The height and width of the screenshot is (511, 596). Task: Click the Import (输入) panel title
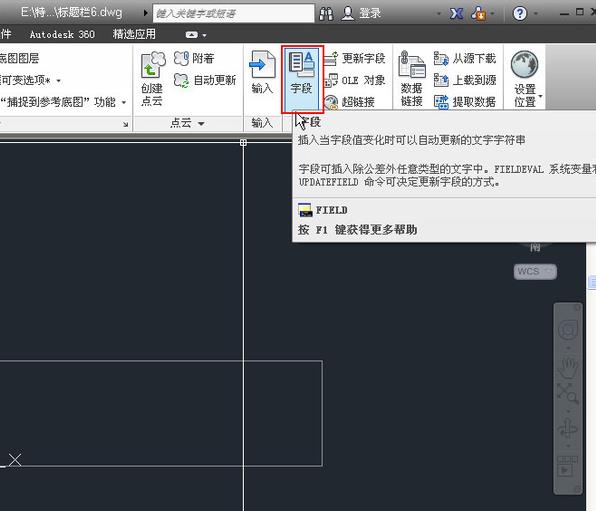262,123
